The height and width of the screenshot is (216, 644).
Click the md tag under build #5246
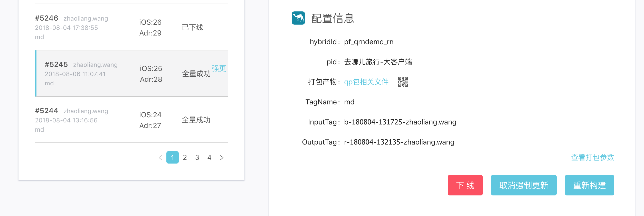[x=39, y=37]
